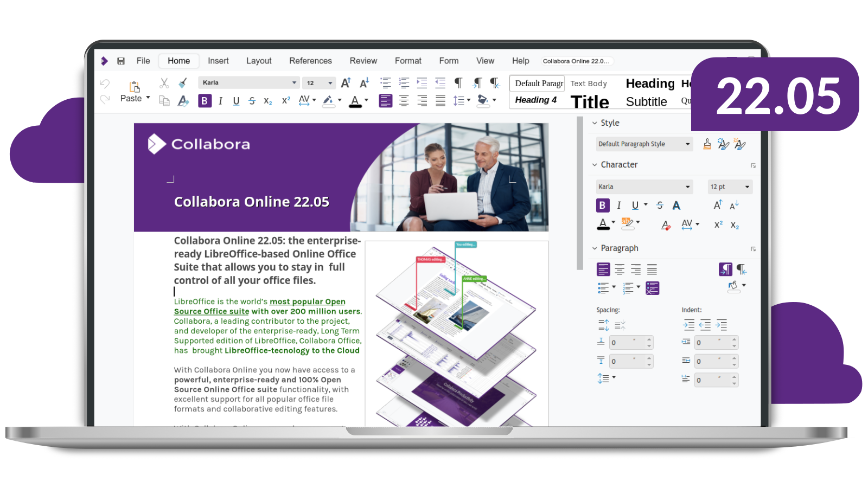Paste clipboard content with Paste icon

point(134,87)
